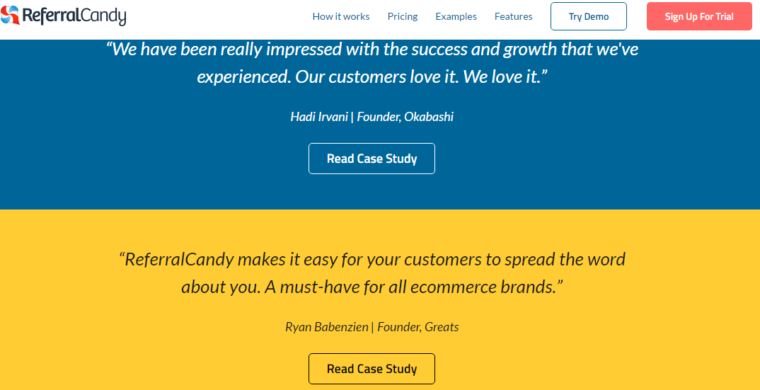Image resolution: width=760 pixels, height=390 pixels.
Task: Click the Sign Up For Trial button
Action: point(699,16)
